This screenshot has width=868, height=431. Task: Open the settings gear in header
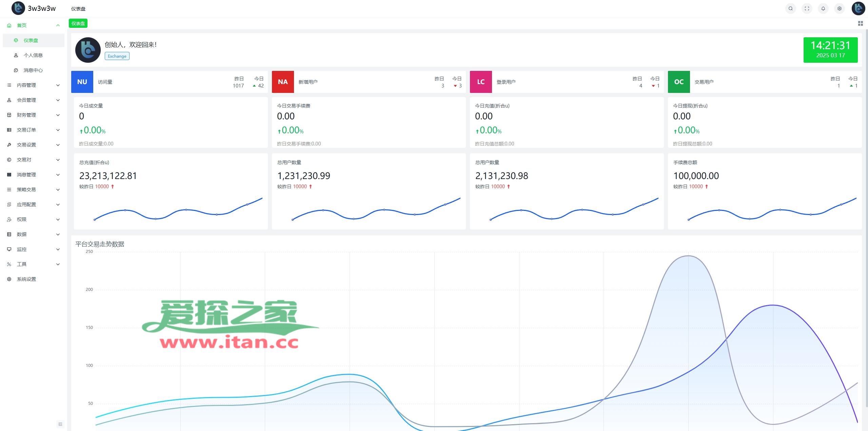click(839, 8)
